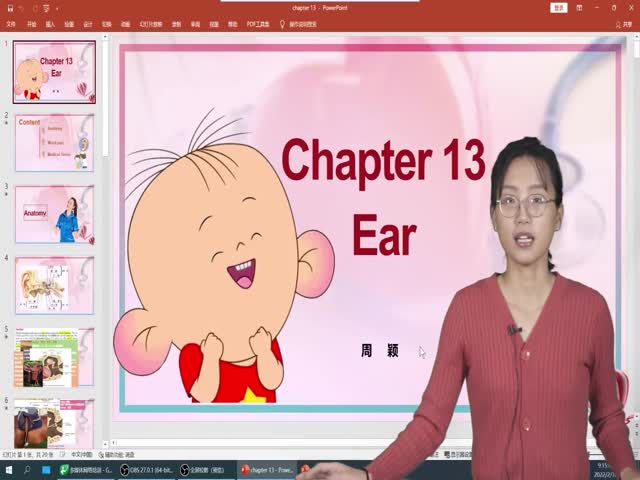
Task: Click the thumbnail pane scroll down arrow
Action: pos(105,443)
